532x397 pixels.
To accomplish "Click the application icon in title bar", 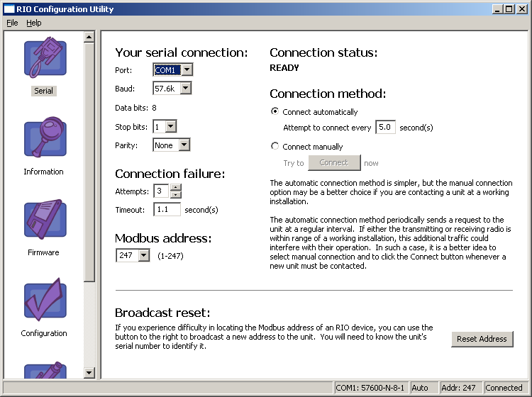I will point(9,9).
